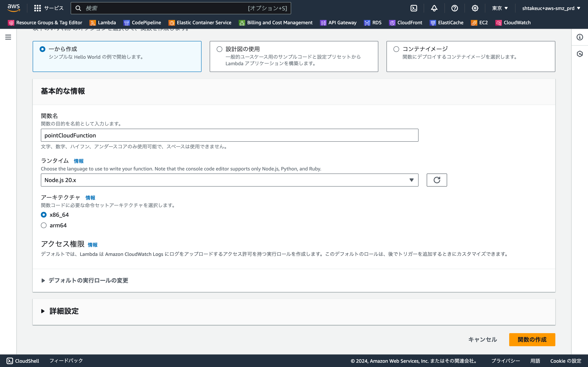Open the サービス menu
Viewport: 588px width, 367px height.
[x=49, y=8]
